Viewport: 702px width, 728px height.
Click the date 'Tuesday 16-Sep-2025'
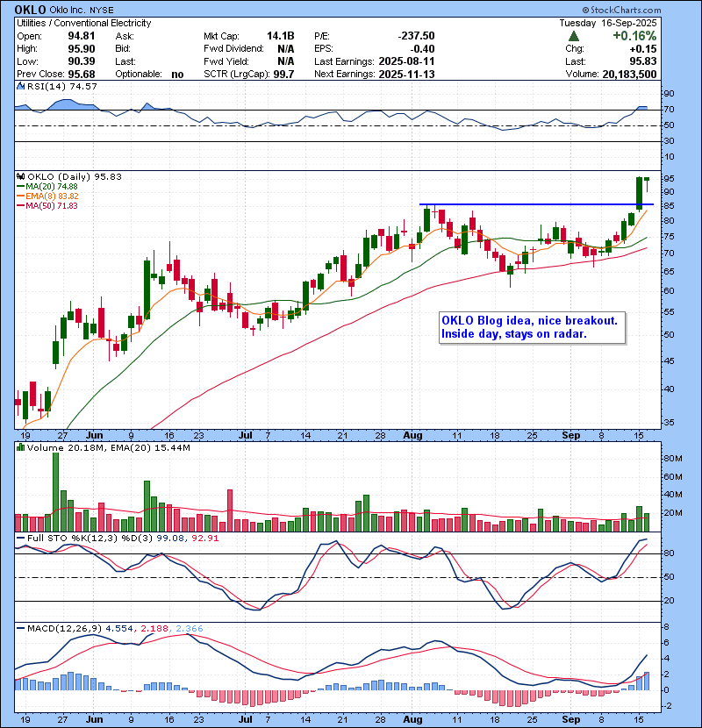click(608, 23)
